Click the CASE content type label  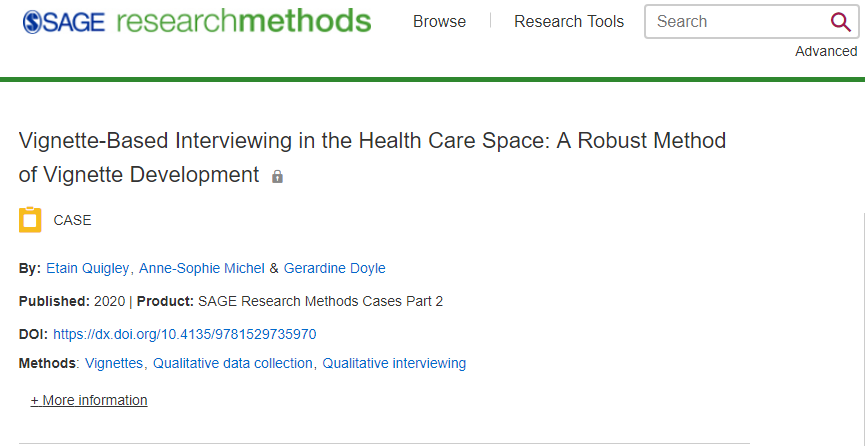click(72, 220)
